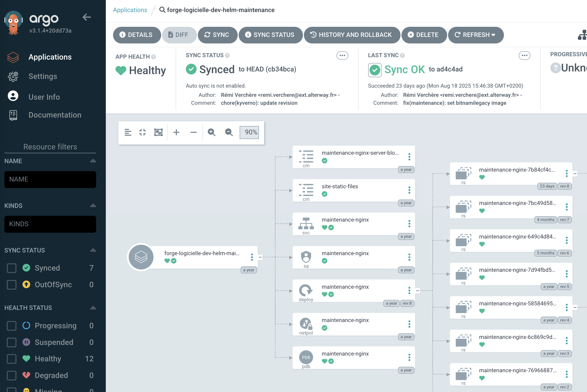Collapse children of the maintenance-nginx deployment node

417,291
